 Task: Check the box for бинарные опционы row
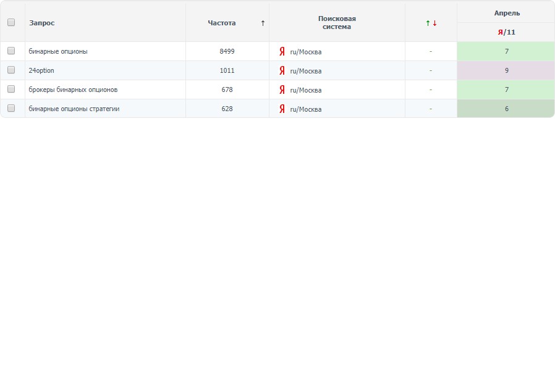(11, 51)
